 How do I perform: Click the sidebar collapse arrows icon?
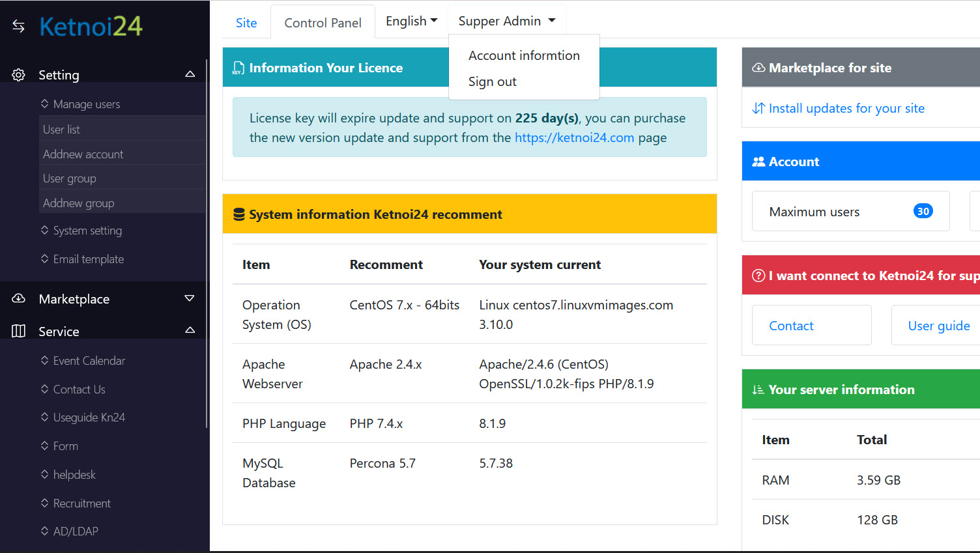pos(18,26)
